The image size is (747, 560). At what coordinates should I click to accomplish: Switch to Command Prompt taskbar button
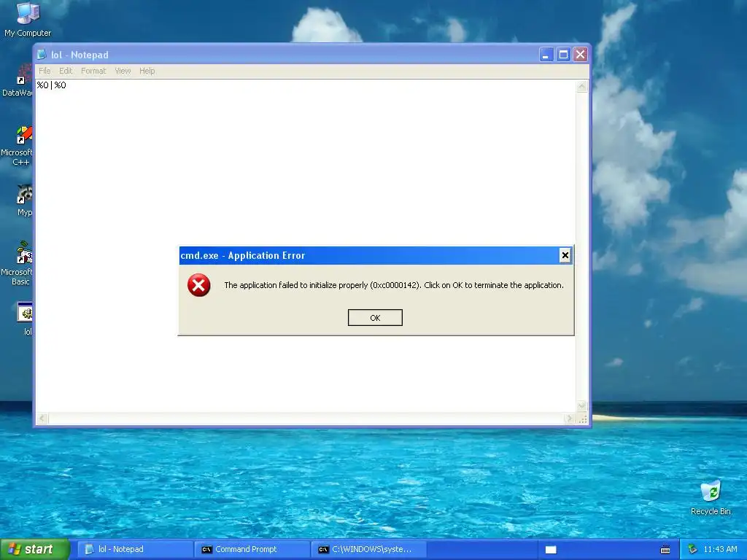point(252,550)
